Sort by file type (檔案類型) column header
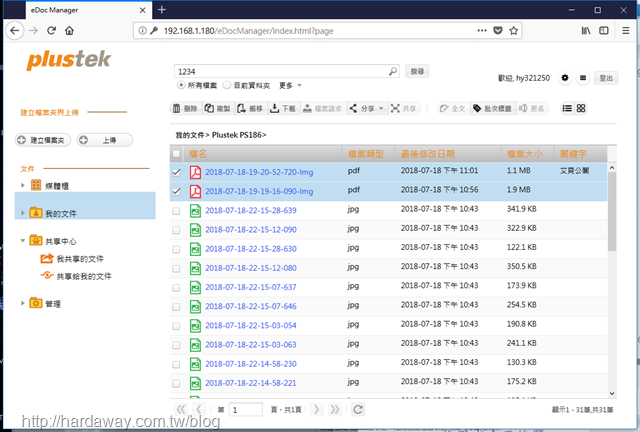Screen dimensions: 640x432 366,154
